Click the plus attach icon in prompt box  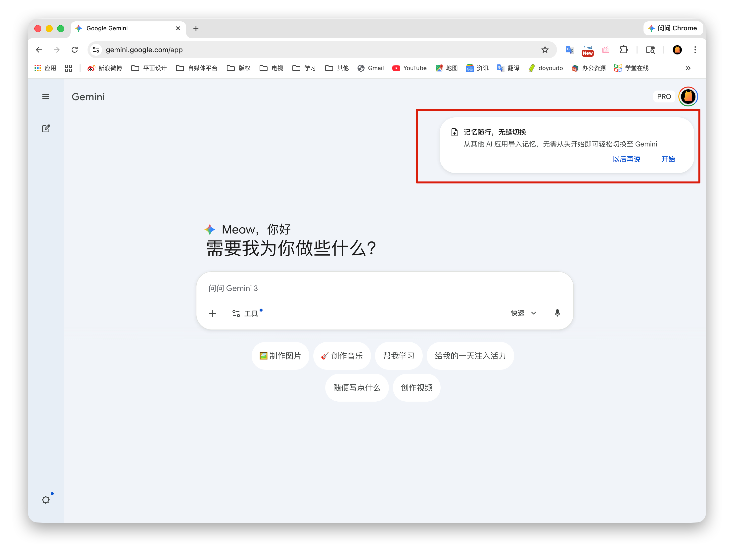point(212,313)
